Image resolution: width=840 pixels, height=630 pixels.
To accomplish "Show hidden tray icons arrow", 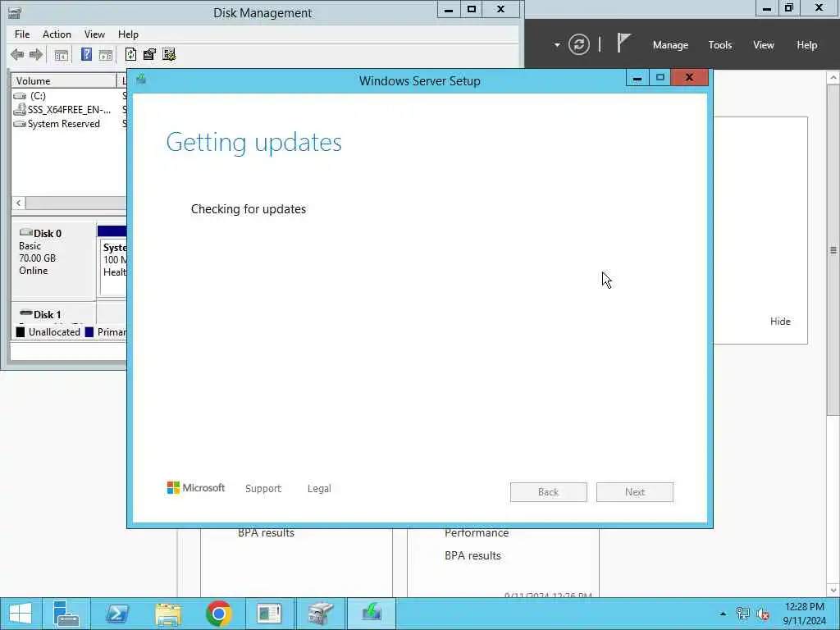I will tap(723, 614).
